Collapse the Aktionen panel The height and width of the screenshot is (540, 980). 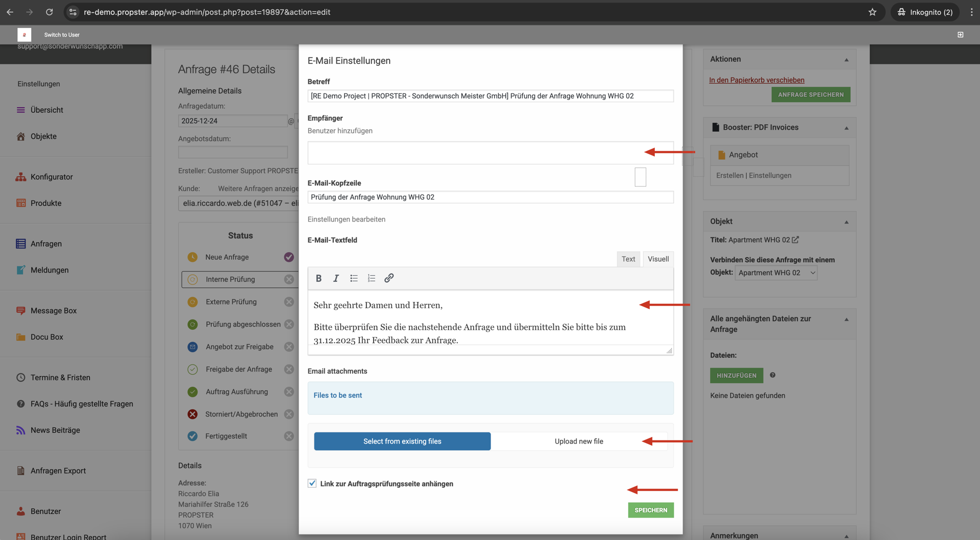[846, 60]
